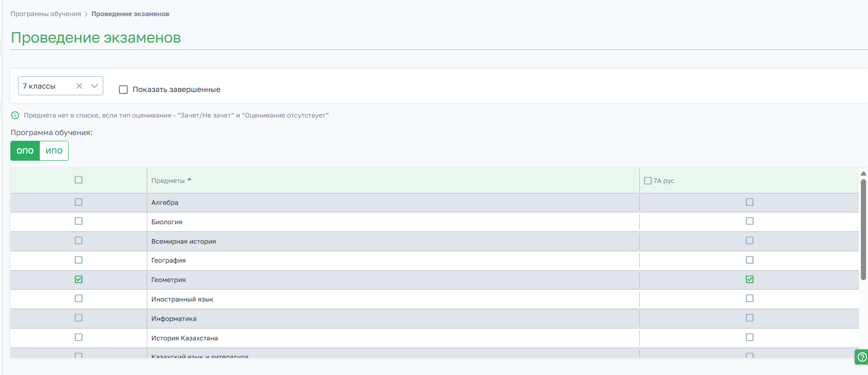Check the row checkbox for Биология
Image resolution: width=868 pixels, height=375 pixels.
point(79,221)
